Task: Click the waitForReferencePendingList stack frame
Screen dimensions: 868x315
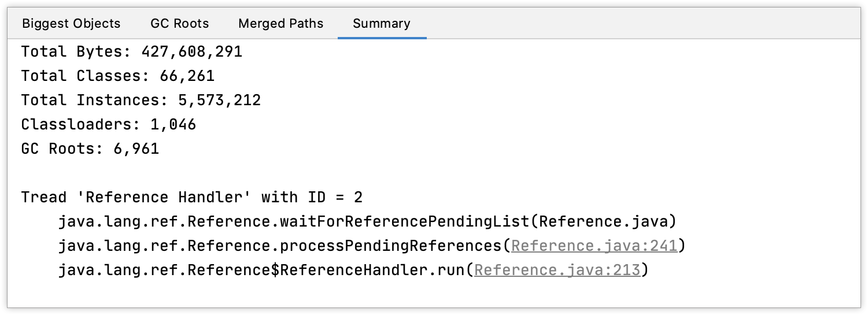Action: [x=367, y=221]
